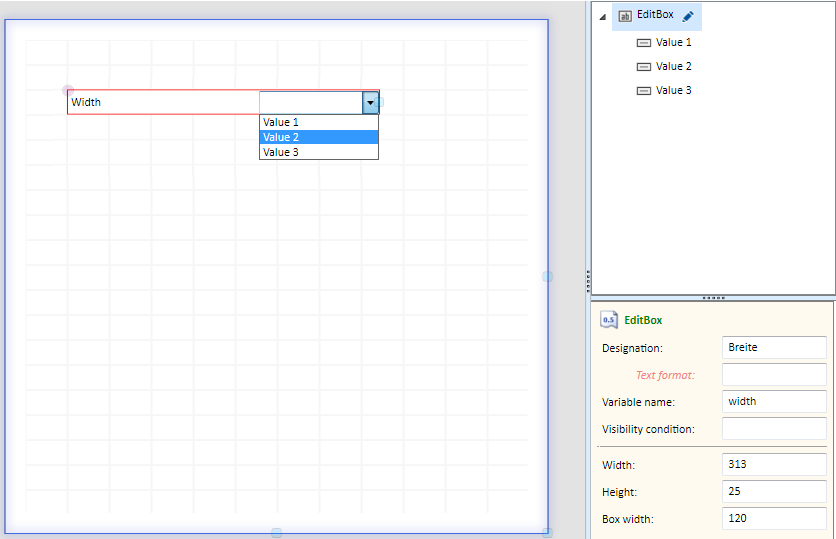The width and height of the screenshot is (836, 539).
Task: Click the EditBox node icon in tree
Action: [625, 16]
